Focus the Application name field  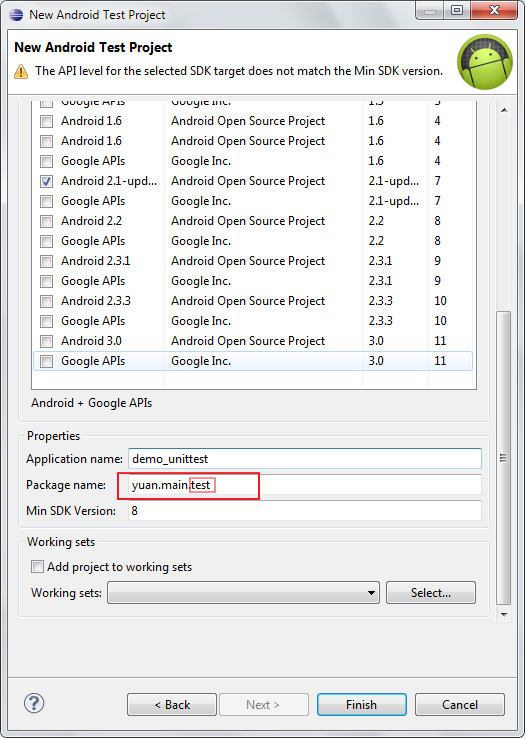[x=305, y=458]
